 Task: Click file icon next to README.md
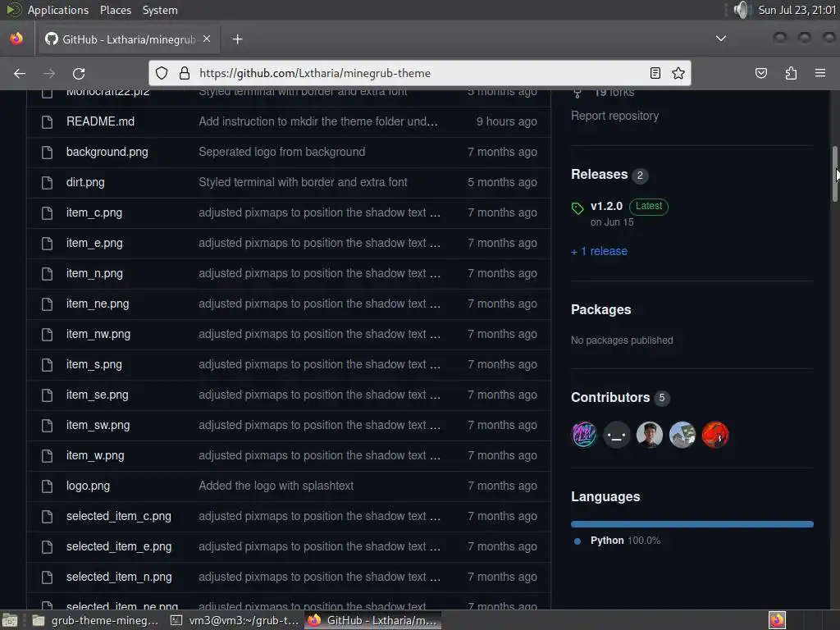(47, 122)
